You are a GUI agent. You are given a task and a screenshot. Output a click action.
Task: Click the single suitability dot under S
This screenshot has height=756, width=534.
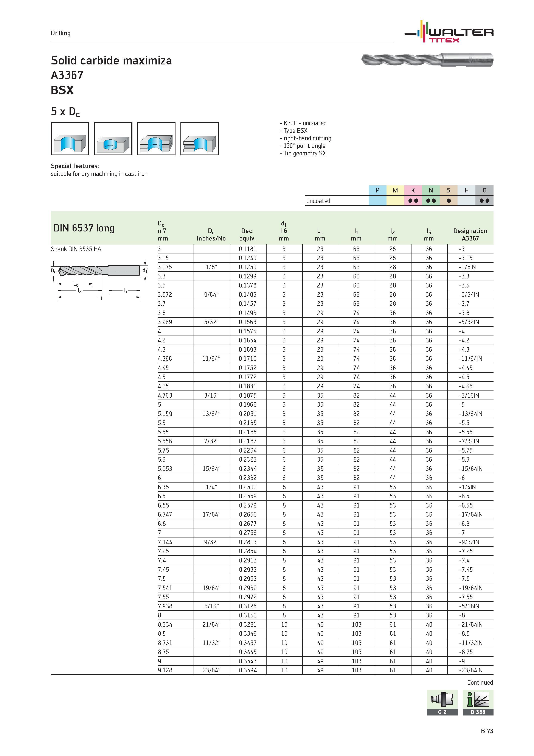tap(449, 201)
